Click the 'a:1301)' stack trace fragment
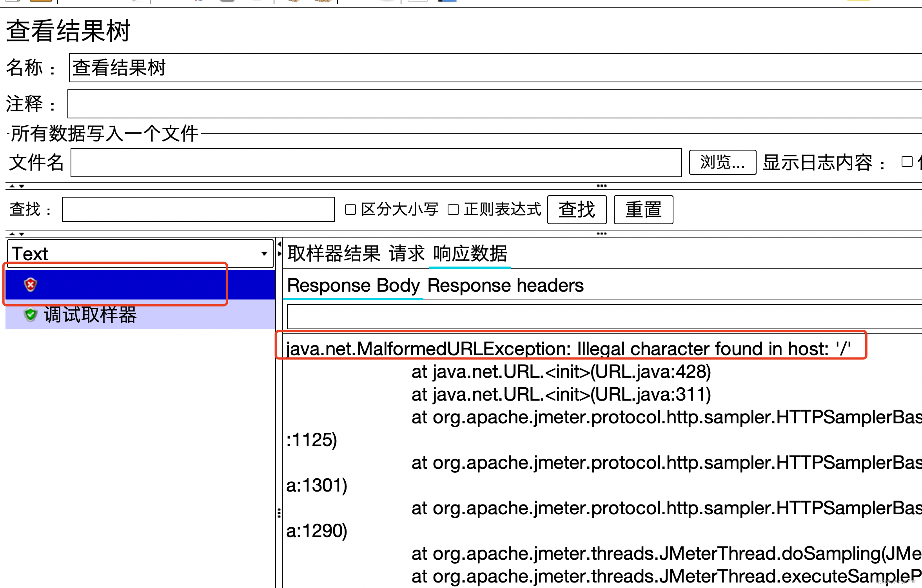 (x=317, y=485)
